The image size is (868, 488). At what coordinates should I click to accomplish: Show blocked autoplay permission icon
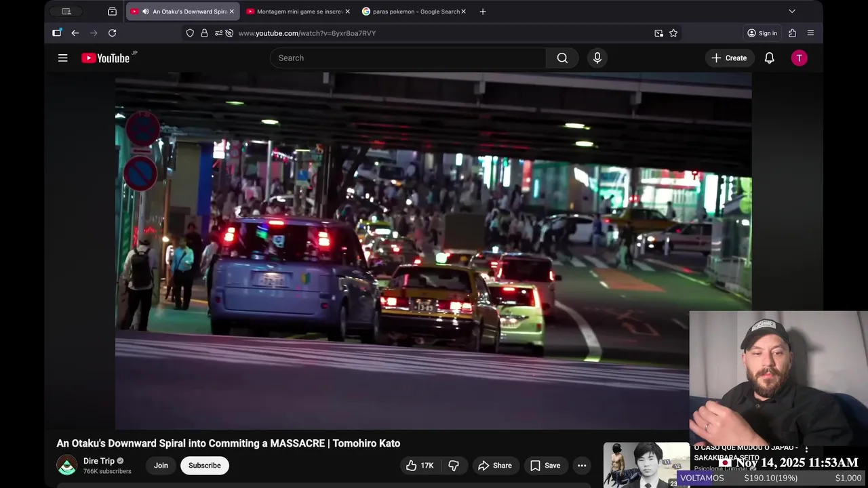[229, 33]
